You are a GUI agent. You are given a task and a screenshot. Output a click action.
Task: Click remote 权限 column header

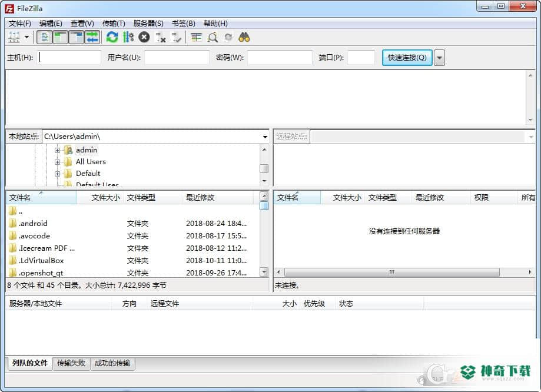494,197
